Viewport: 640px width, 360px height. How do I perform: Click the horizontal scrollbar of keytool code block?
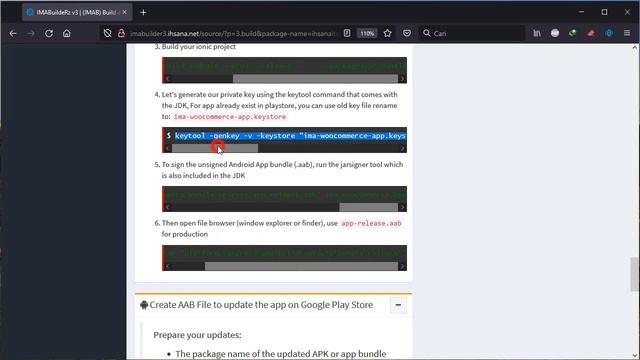(284, 148)
